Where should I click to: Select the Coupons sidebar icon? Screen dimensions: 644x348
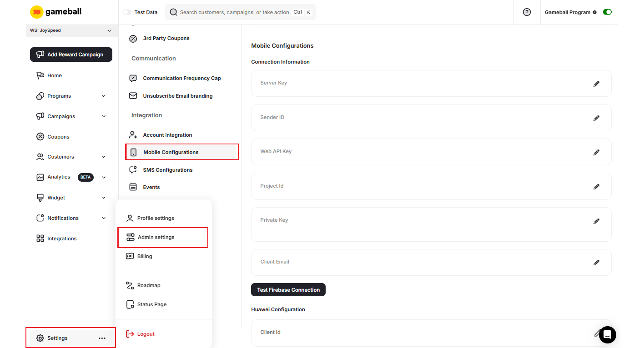(40, 136)
